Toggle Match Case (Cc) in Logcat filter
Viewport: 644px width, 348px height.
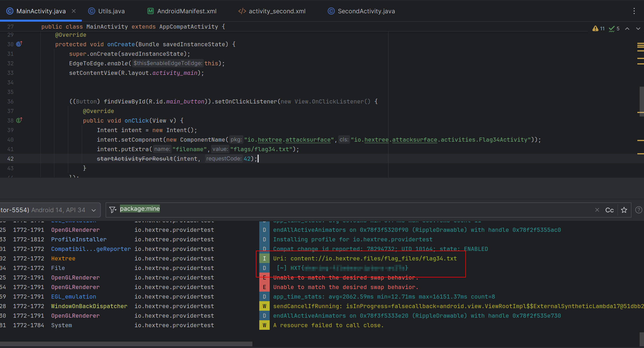click(x=609, y=210)
